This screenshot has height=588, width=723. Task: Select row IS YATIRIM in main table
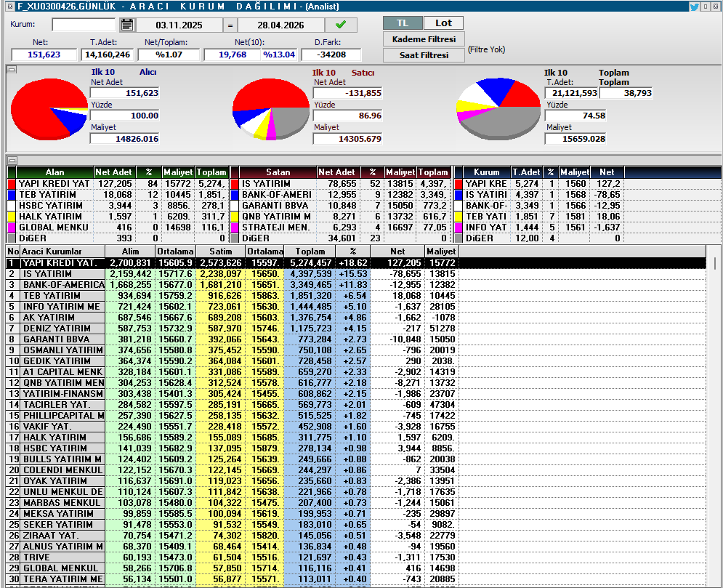[356, 274]
